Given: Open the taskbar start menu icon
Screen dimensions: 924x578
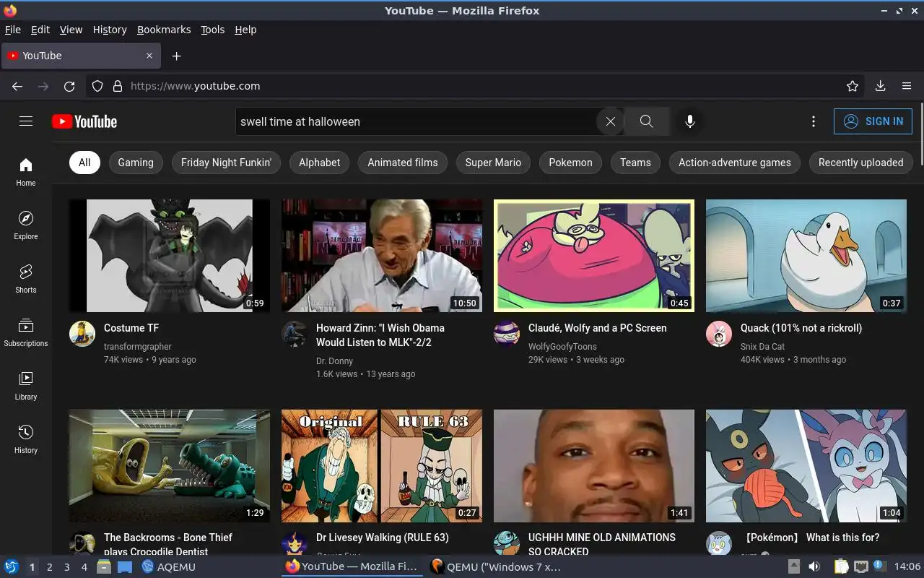Looking at the screenshot, I should coord(11,567).
